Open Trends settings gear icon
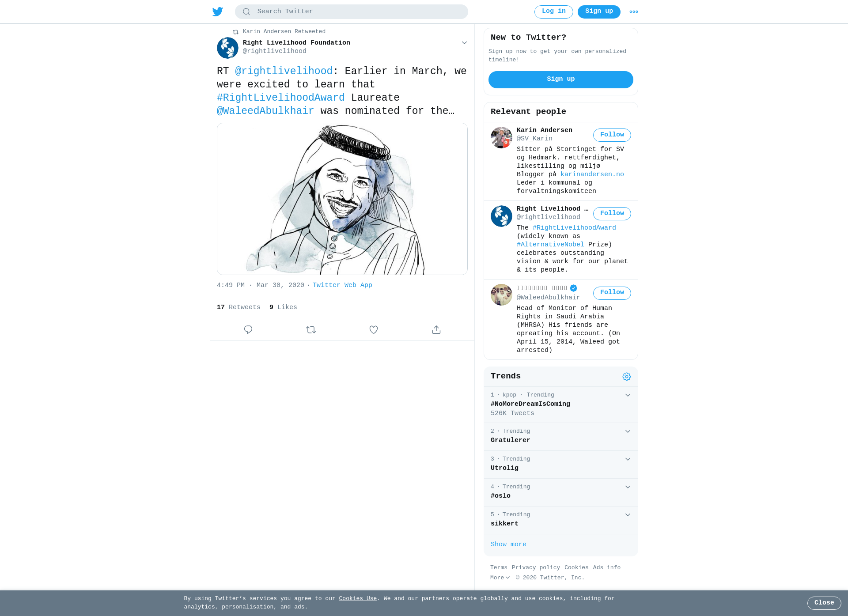 627,377
